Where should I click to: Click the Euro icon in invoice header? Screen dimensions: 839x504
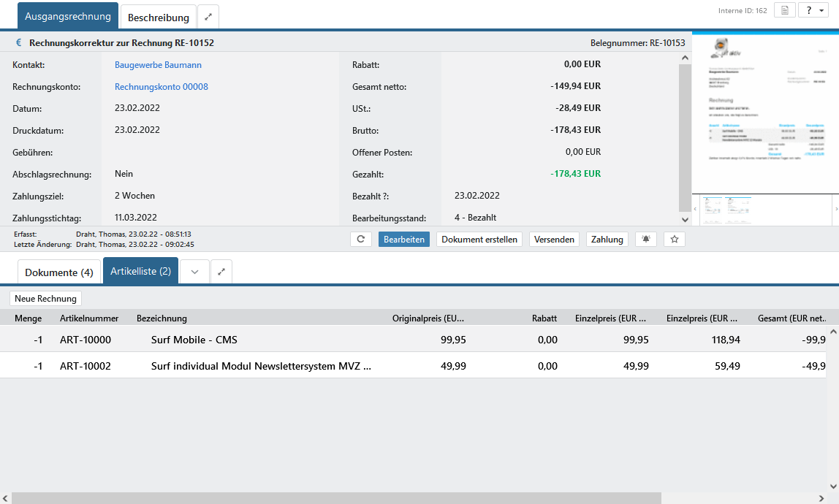point(19,43)
